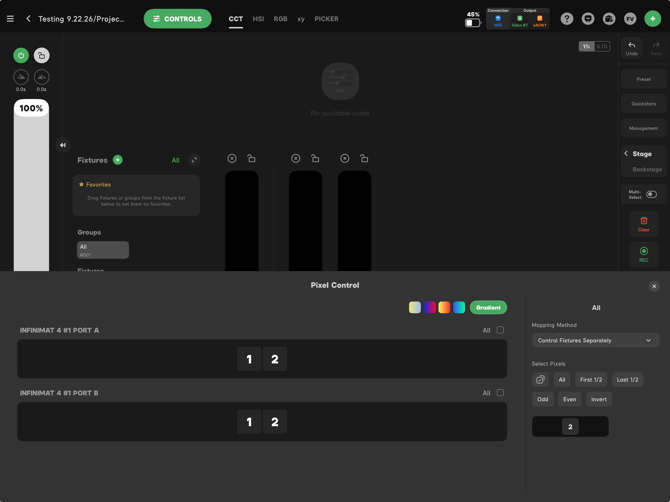Adjust the 100% intensity slider
This screenshot has height=502, width=670.
pos(31,185)
